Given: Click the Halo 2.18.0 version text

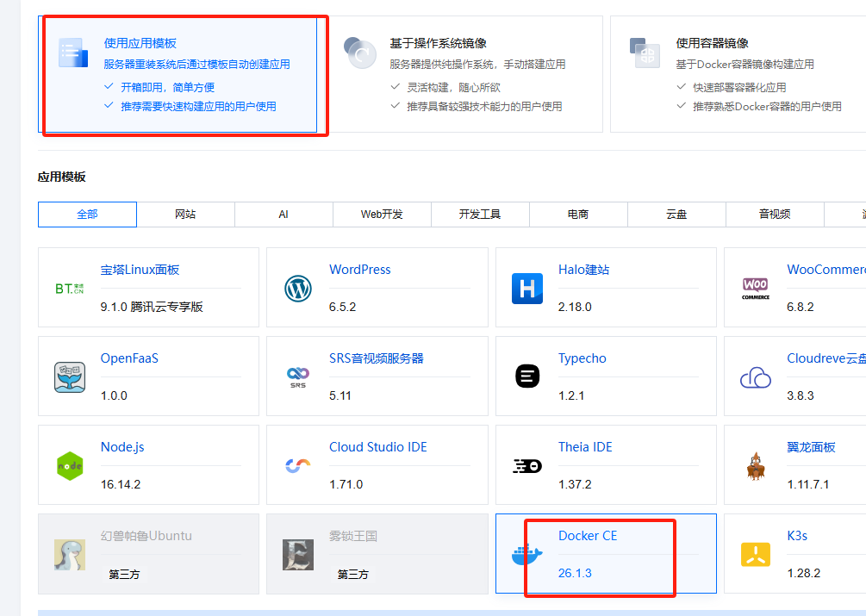Looking at the screenshot, I should point(575,307).
